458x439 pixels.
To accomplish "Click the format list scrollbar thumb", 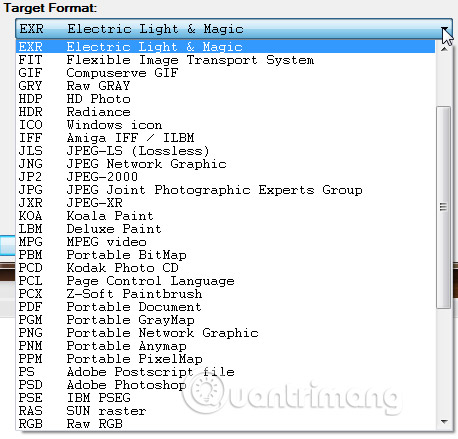I will [444, 207].
